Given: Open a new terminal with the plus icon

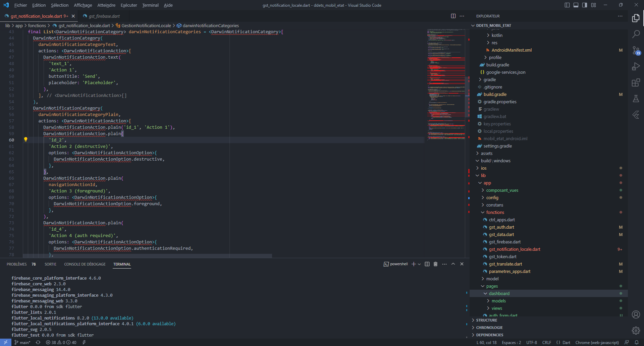Looking at the screenshot, I should pyautogui.click(x=413, y=264).
